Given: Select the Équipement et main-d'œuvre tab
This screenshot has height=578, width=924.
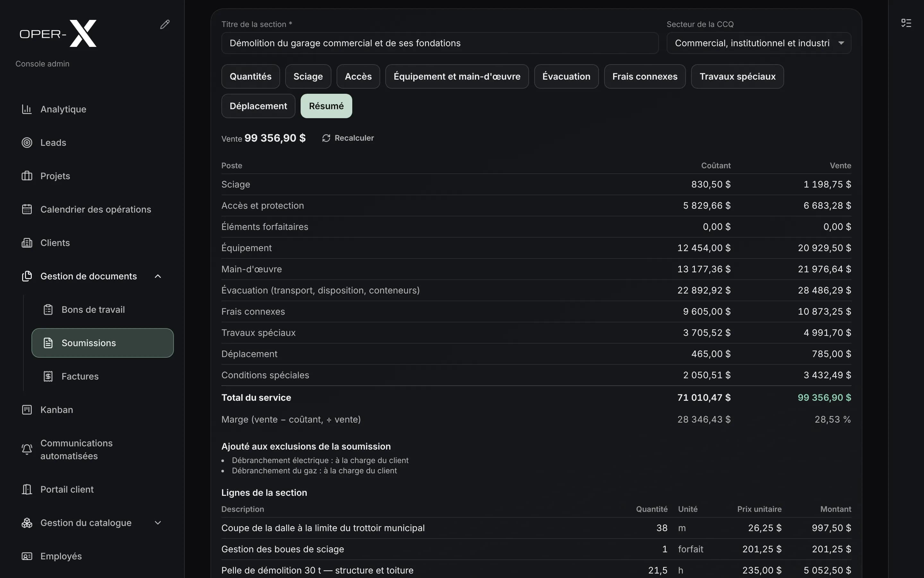Looking at the screenshot, I should (457, 76).
